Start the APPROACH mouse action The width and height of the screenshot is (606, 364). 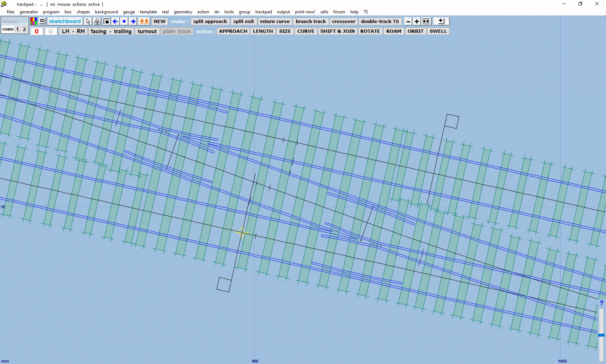pos(233,31)
